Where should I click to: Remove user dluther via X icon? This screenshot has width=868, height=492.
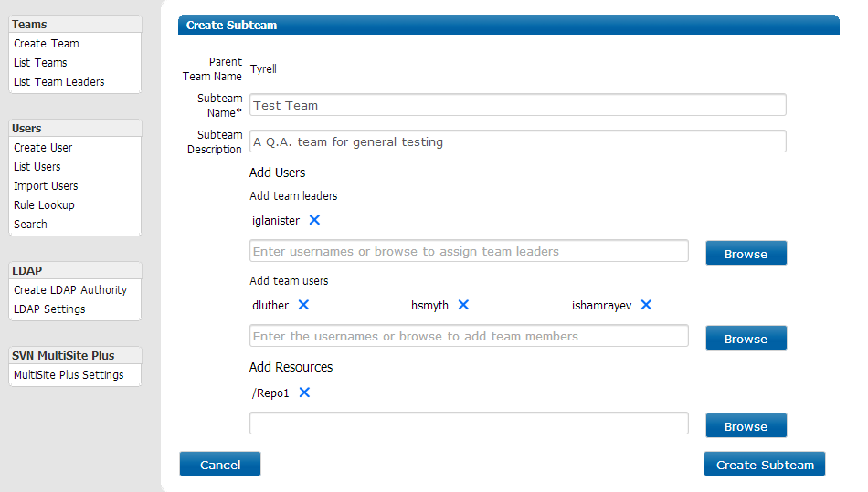point(303,305)
